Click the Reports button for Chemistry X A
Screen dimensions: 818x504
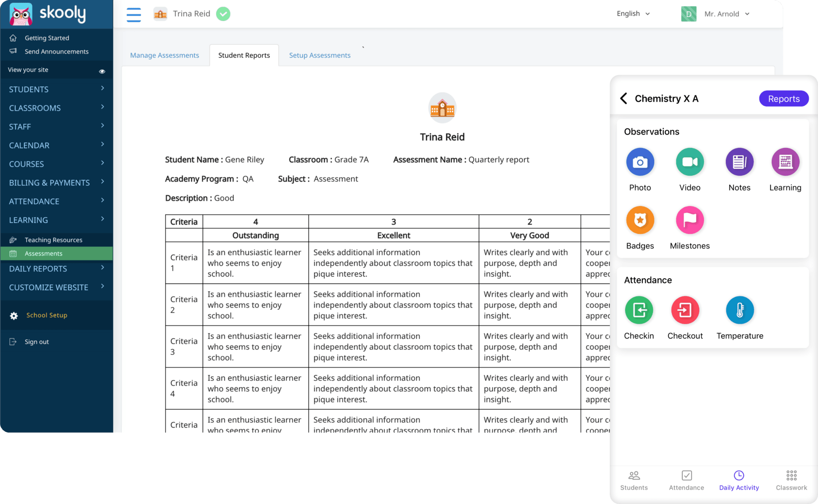(x=784, y=98)
